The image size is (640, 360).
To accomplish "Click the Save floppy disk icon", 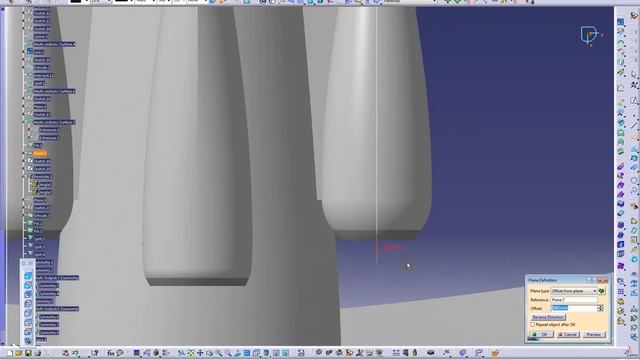I will [28, 353].
